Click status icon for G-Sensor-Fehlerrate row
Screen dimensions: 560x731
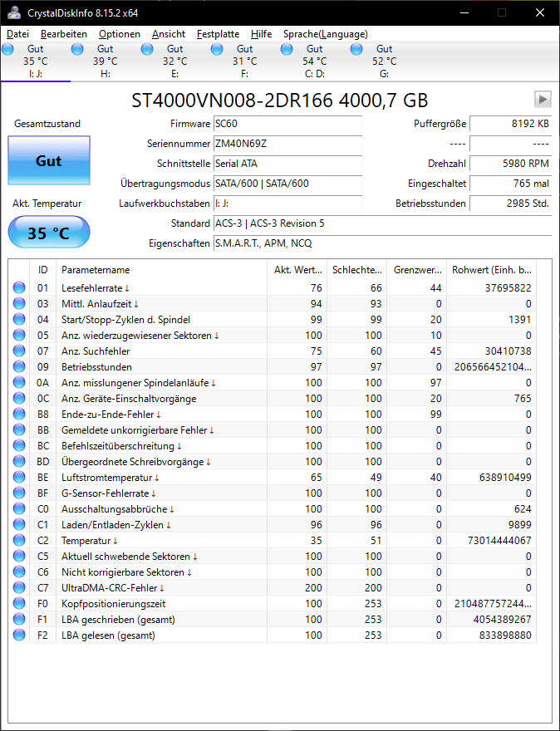point(19,493)
